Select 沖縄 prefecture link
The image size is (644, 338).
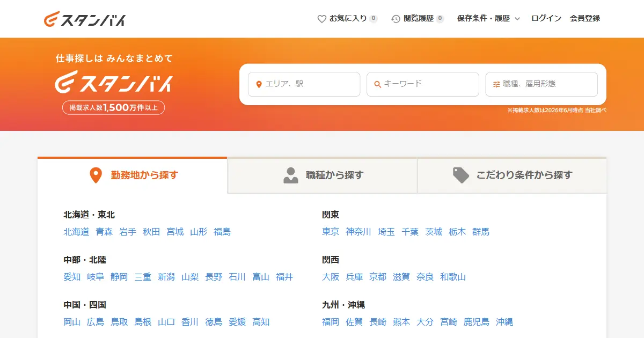click(x=504, y=322)
